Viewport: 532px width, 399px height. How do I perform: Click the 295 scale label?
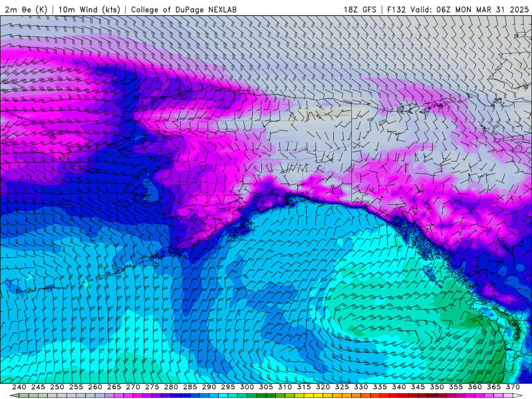click(228, 387)
